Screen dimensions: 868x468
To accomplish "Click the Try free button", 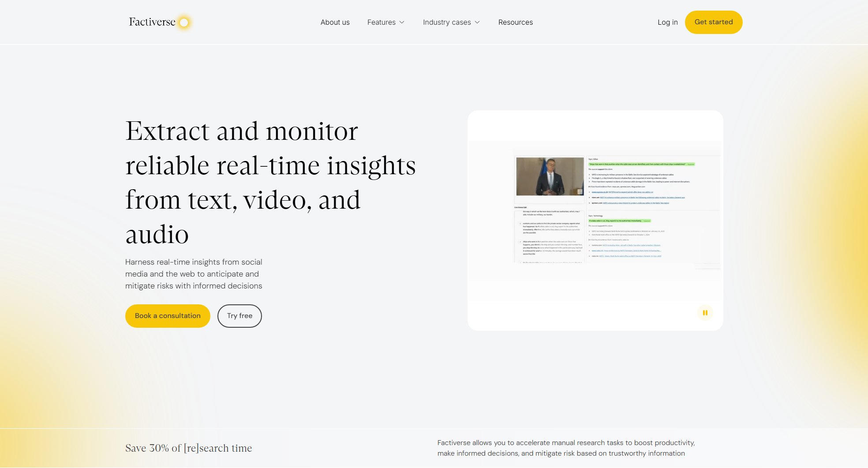I will (239, 316).
